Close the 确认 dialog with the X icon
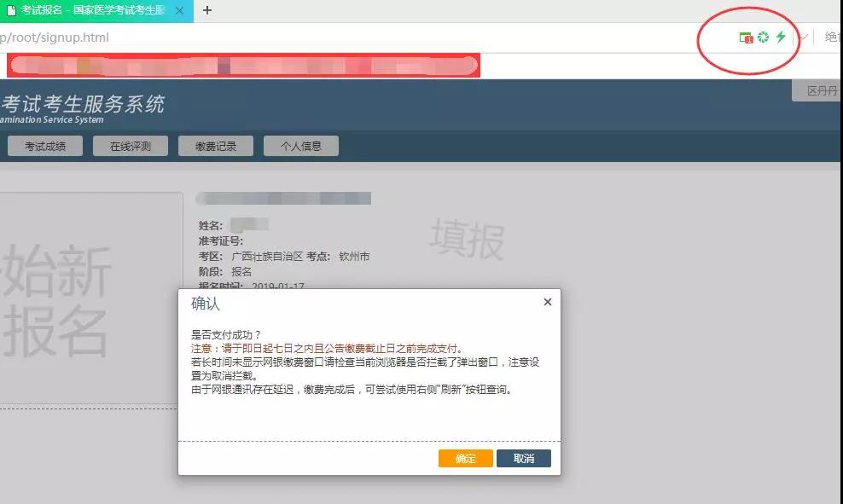843x504 pixels. point(547,302)
